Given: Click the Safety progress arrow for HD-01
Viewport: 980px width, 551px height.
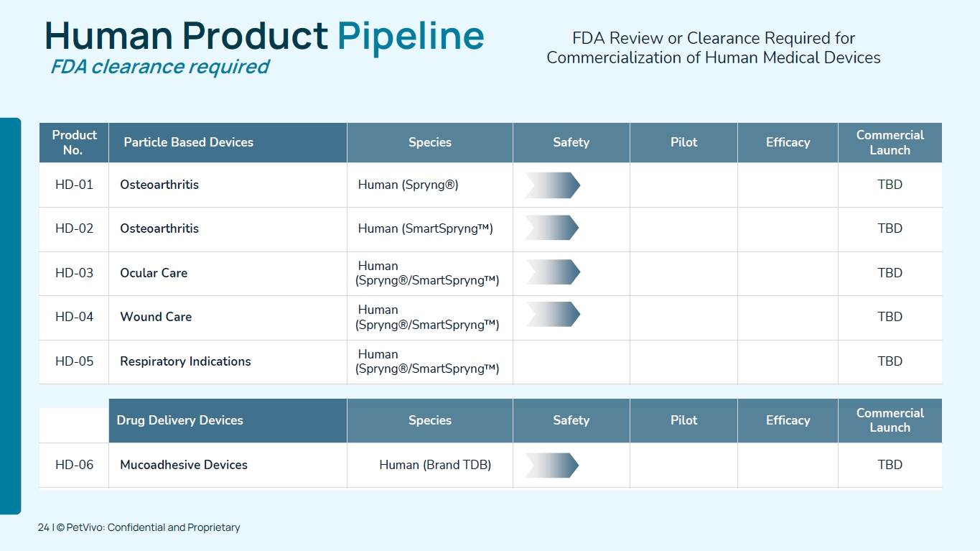Looking at the screenshot, I should 552,185.
